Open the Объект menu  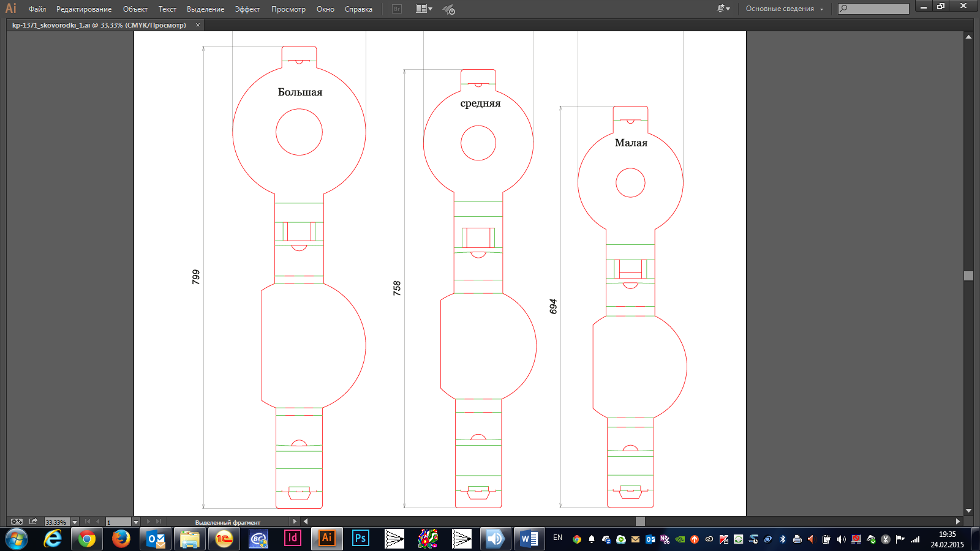pyautogui.click(x=135, y=9)
